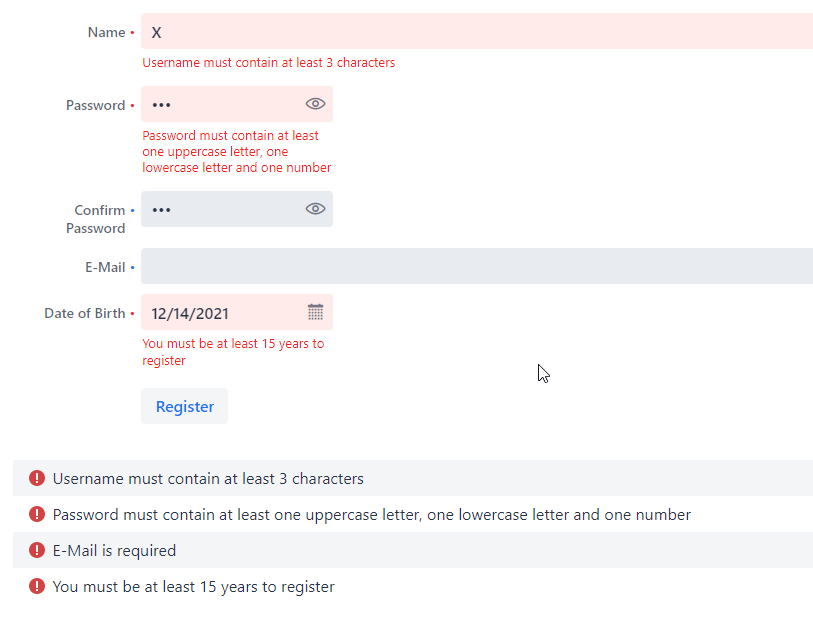This screenshot has height=641, width=813.
Task: Click the Register button
Action: (x=185, y=406)
